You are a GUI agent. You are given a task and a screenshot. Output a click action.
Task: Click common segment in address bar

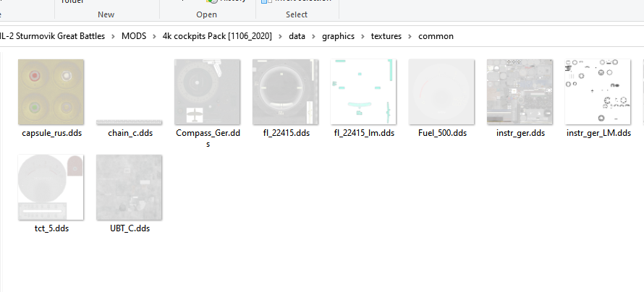click(x=436, y=36)
